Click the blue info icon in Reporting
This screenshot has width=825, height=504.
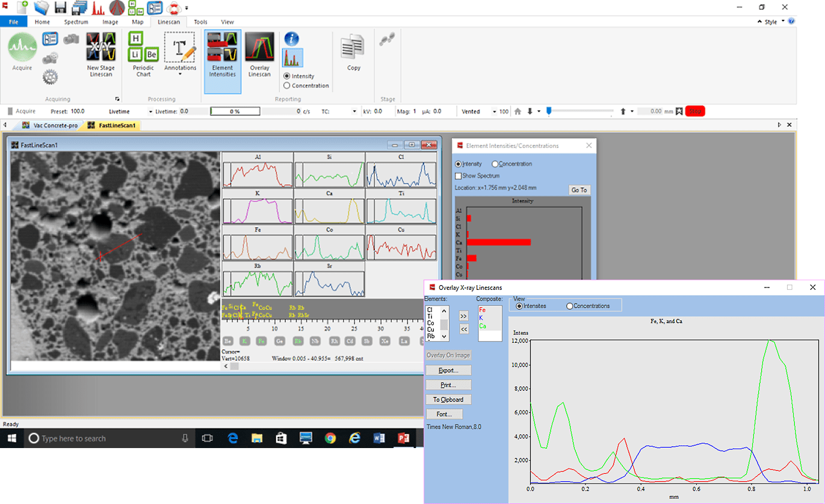(292, 39)
